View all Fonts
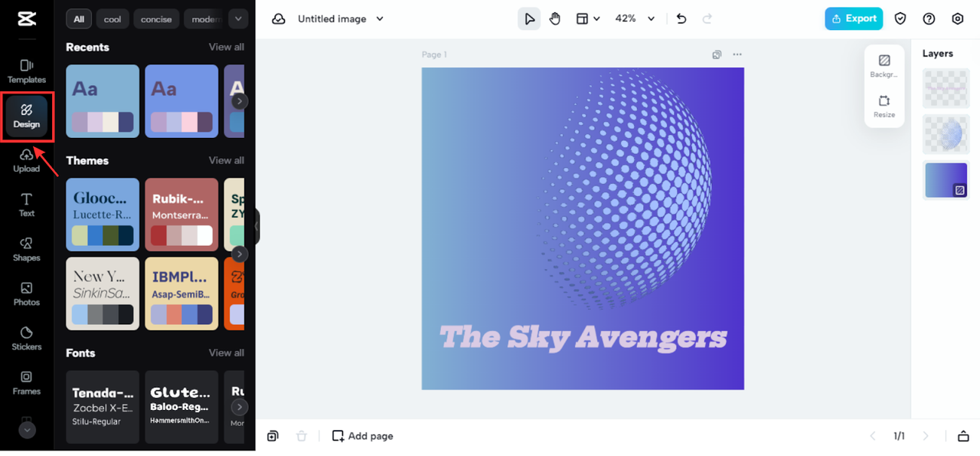The width and height of the screenshot is (980, 456). point(227,353)
